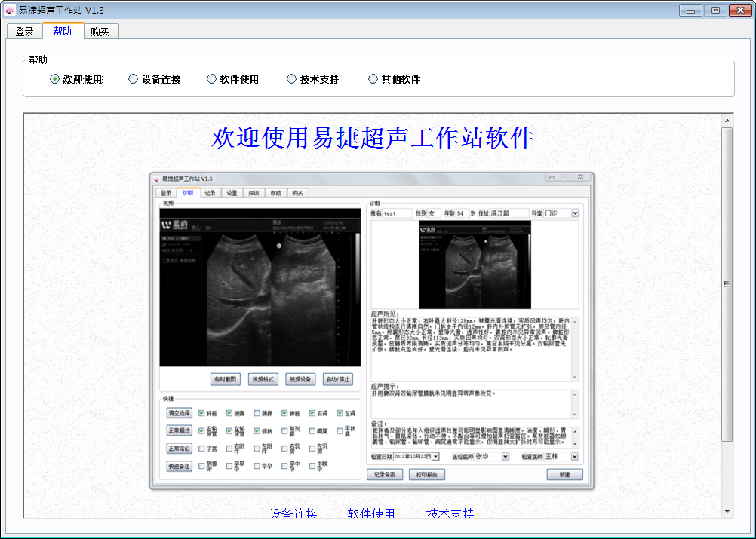This screenshot has height=539, width=756.
Task: Open 检查日期 date dropdown in embedded screenshot
Action: point(436,456)
